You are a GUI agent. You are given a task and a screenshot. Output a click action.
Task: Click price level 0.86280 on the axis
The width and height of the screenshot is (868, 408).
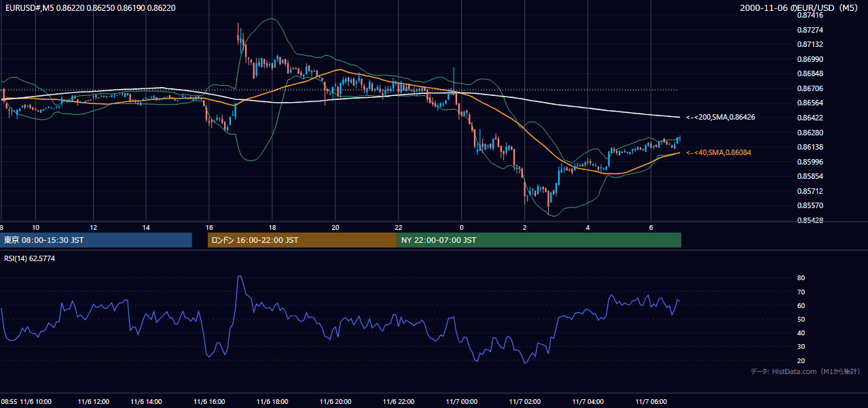tap(810, 133)
